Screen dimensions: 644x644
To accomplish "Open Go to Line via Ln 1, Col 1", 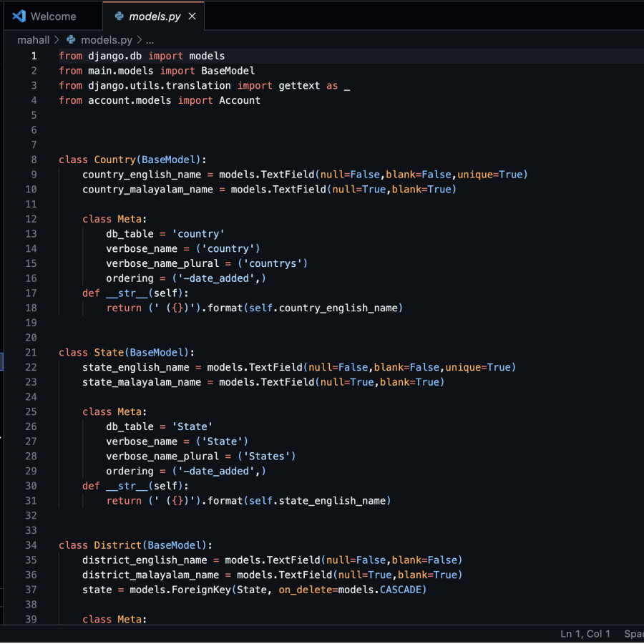I will click(585, 634).
